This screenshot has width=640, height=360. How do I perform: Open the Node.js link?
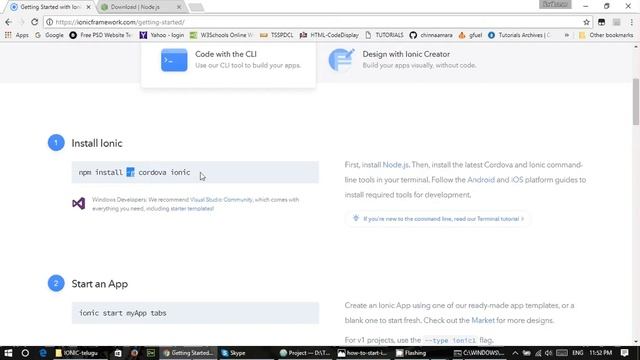pyautogui.click(x=395, y=165)
